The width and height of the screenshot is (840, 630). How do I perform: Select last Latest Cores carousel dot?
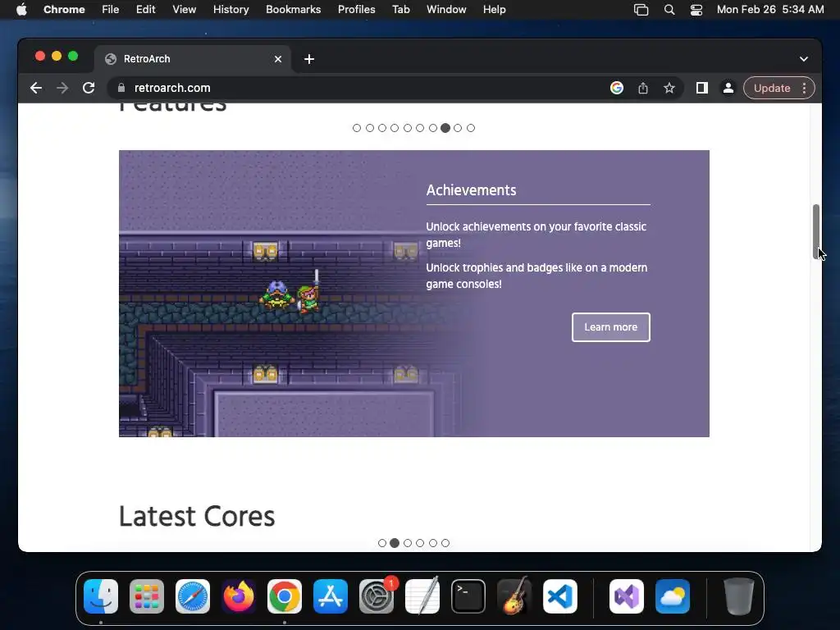click(445, 543)
